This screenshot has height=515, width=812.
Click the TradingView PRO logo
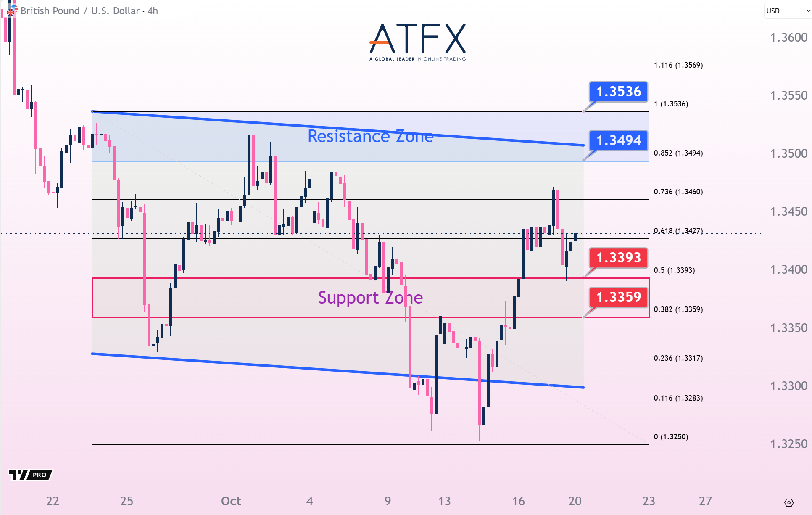pos(30,475)
